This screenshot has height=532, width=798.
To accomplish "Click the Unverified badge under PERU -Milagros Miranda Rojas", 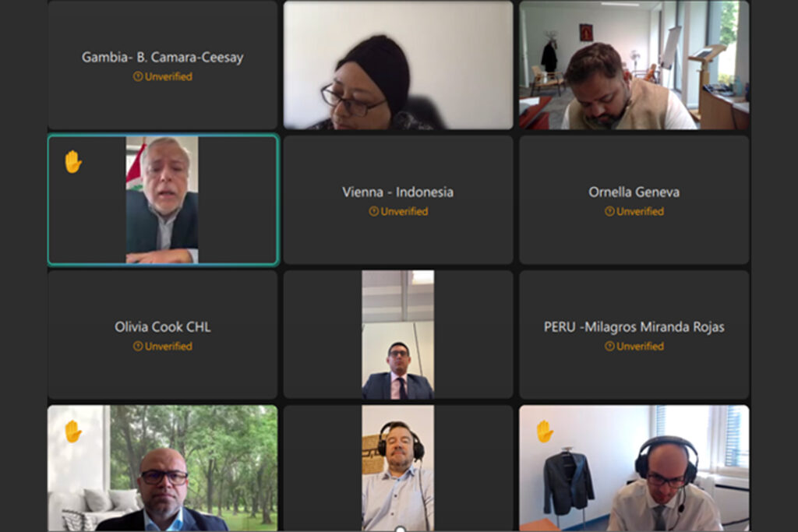I will point(634,347).
